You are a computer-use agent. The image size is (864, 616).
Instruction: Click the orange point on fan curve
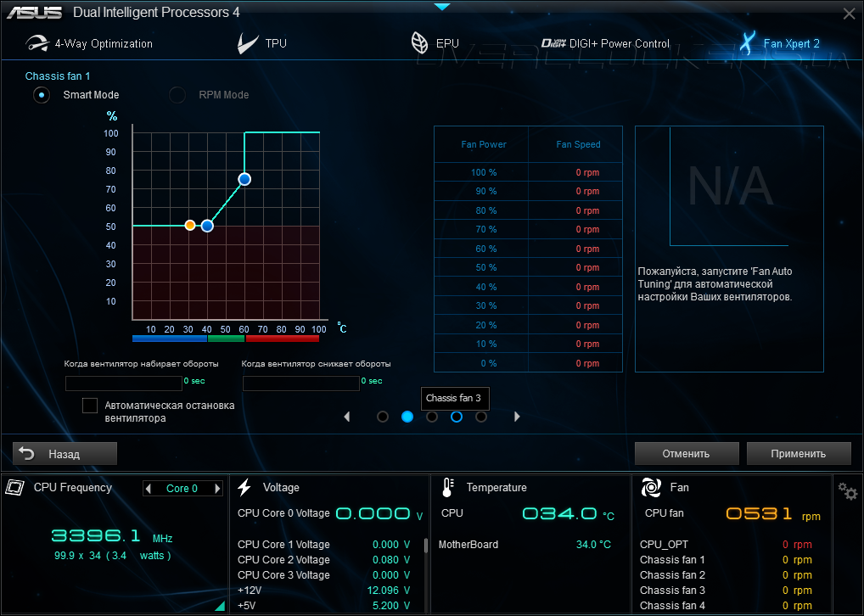point(190,226)
